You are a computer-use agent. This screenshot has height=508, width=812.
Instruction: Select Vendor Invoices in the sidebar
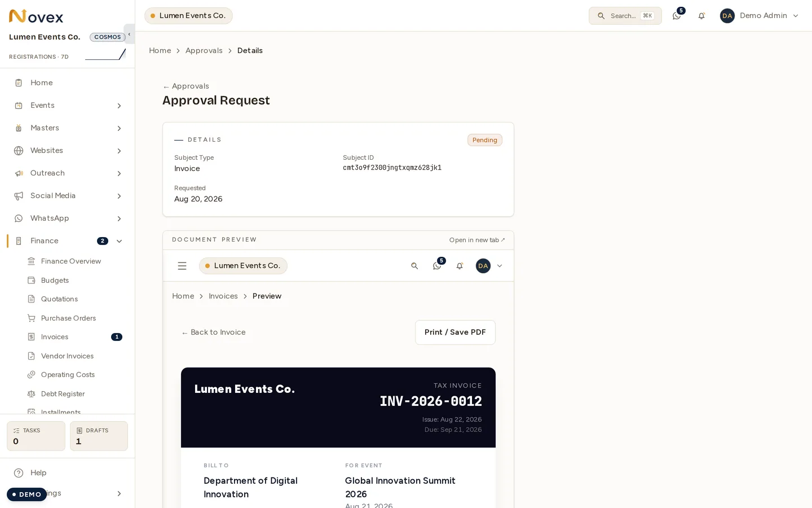(x=67, y=356)
